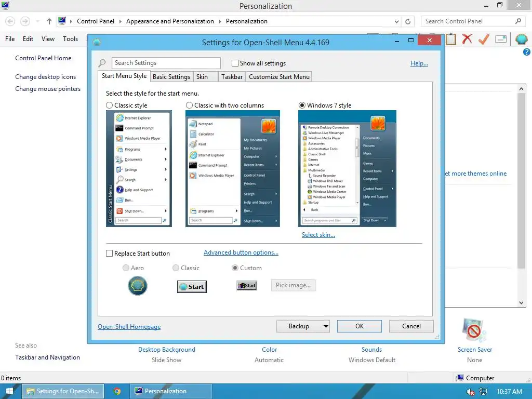Screen dimensions: 532x399
Task: Click the Classic style preview thumbnail
Action: coord(139,169)
